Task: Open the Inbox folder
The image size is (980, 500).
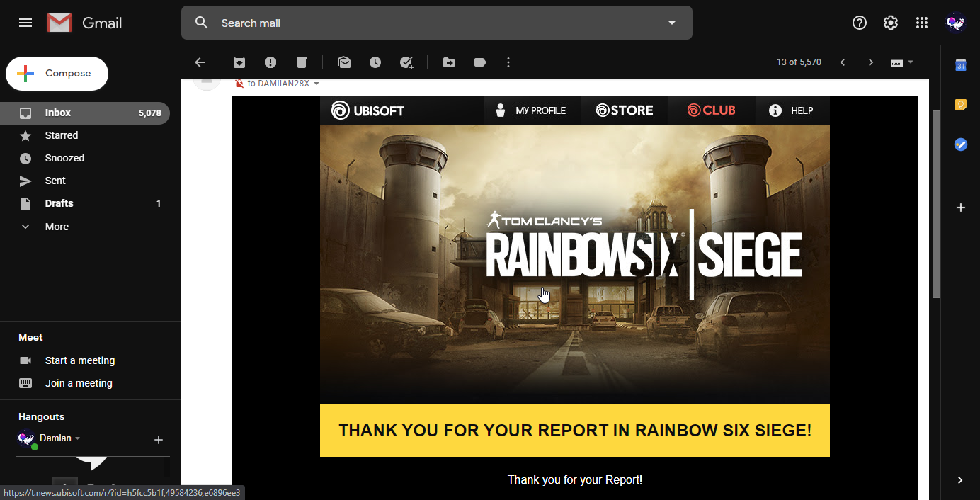Action: pos(58,113)
